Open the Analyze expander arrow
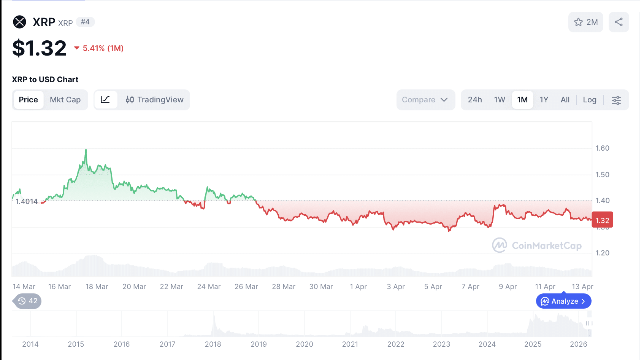Viewport: 644px width, 360px height. pos(583,301)
